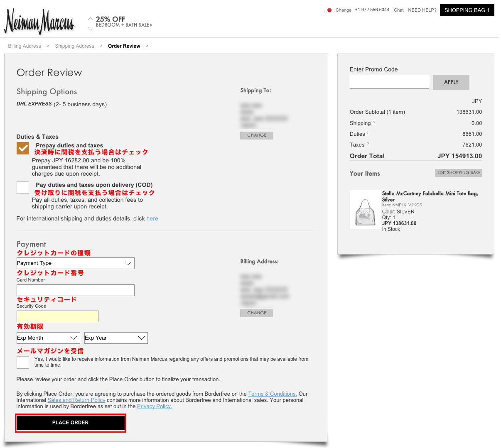Click the Falabella tote bag thumbnail
Screen dimensions: 501x448
pos(365,209)
